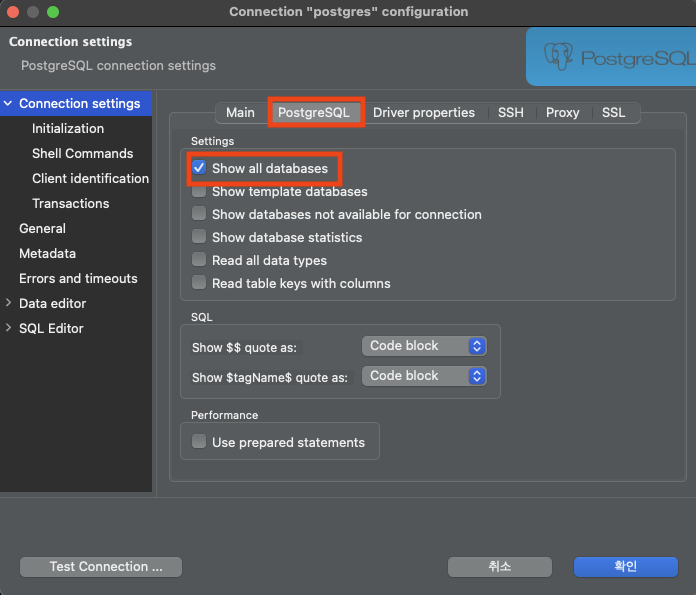The width and height of the screenshot is (696, 595).
Task: Check Show databases not available for connection
Action: coord(199,214)
